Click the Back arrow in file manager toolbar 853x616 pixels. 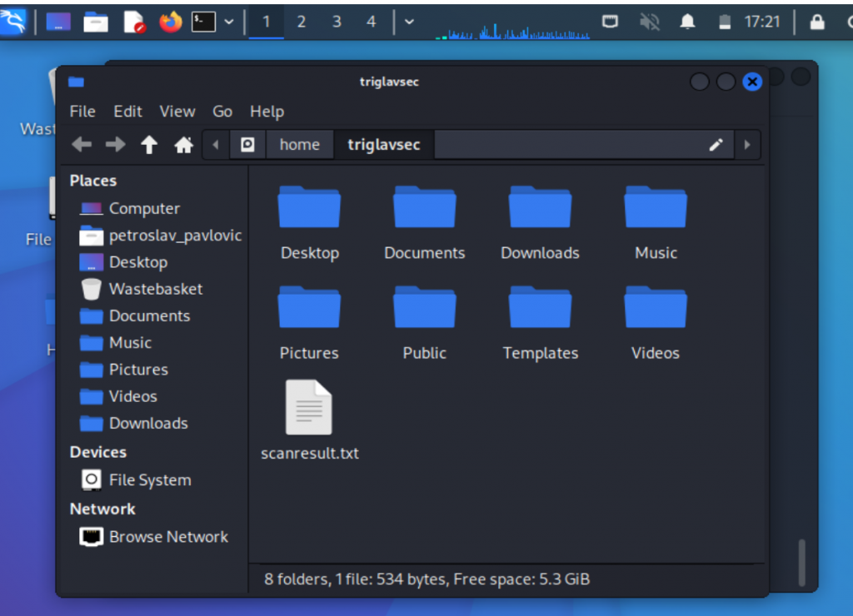pos(82,145)
